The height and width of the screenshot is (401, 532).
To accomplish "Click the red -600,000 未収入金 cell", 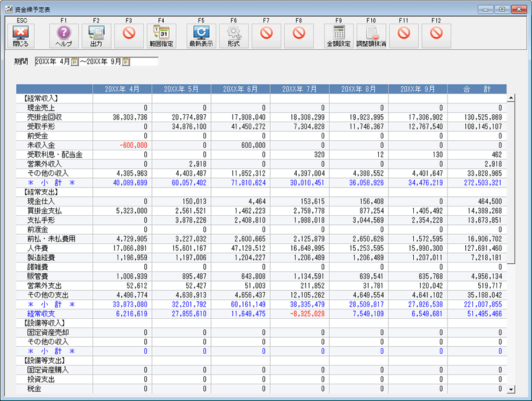I will pos(133,145).
